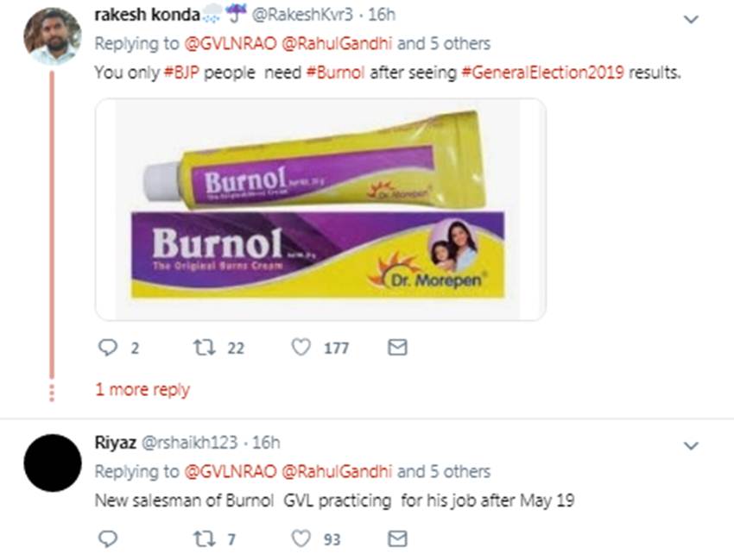
Task: Like rakesh konda's Burnol tweet
Action: coord(301,348)
